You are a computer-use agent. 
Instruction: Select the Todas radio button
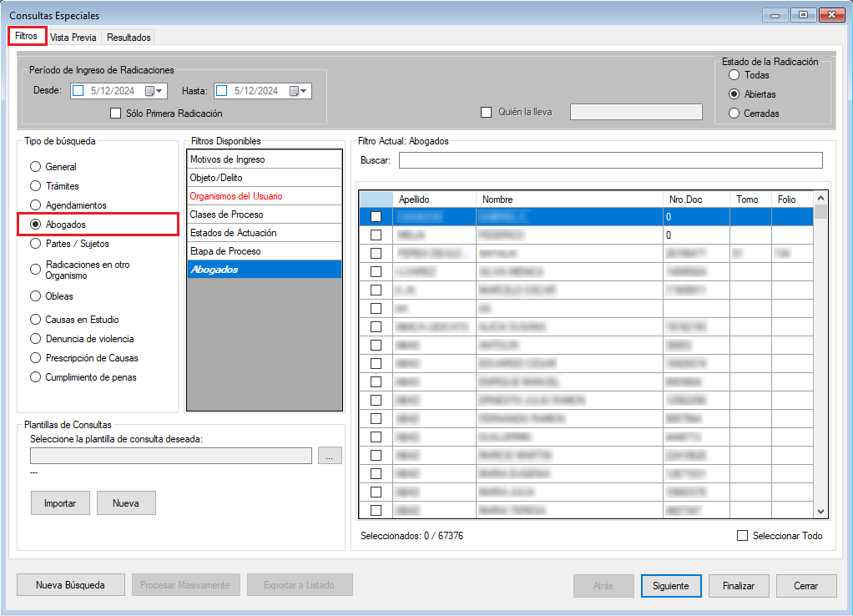coord(734,75)
